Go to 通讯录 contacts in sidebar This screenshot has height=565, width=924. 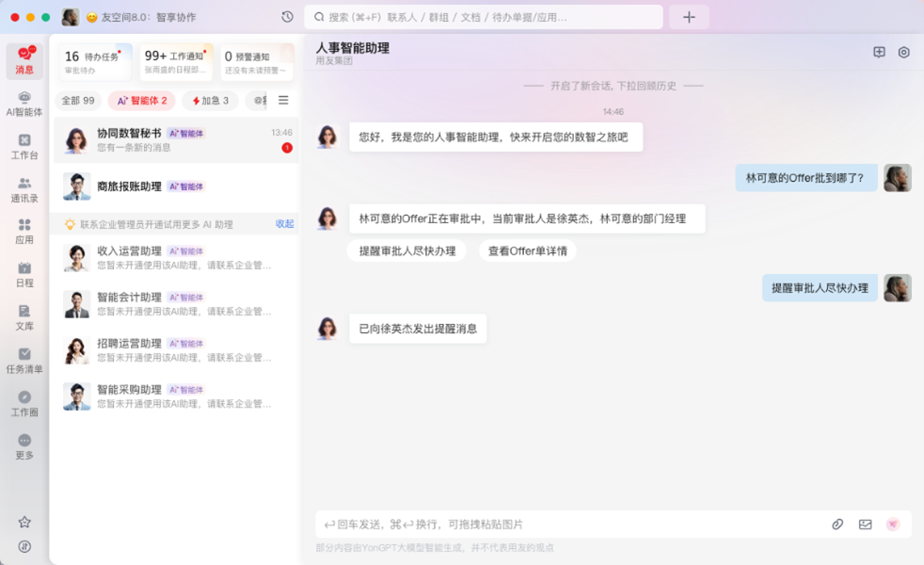pos(24,189)
